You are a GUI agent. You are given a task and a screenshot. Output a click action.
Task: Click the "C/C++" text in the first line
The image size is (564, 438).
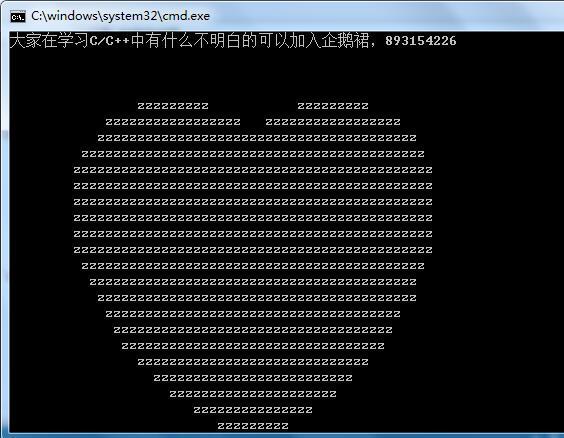tap(109, 41)
